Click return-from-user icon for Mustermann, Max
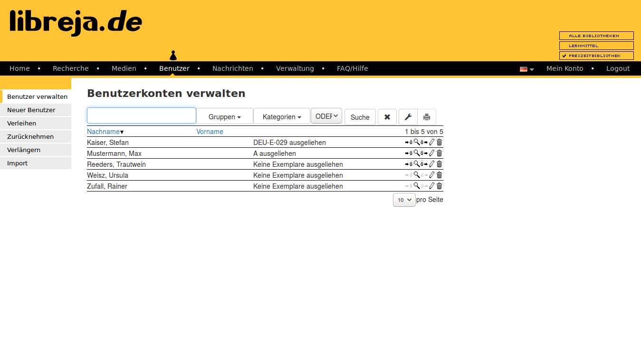Viewport: 641px width, 364px height. point(424,153)
